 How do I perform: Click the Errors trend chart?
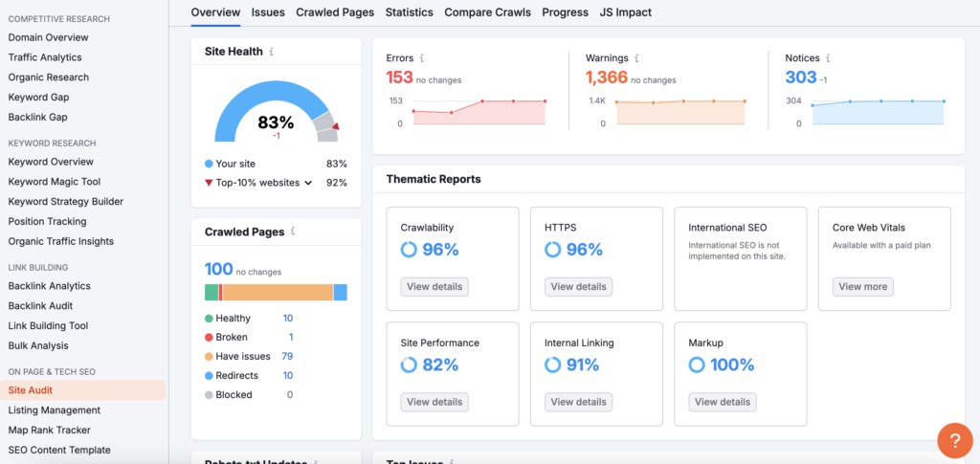coord(479,112)
